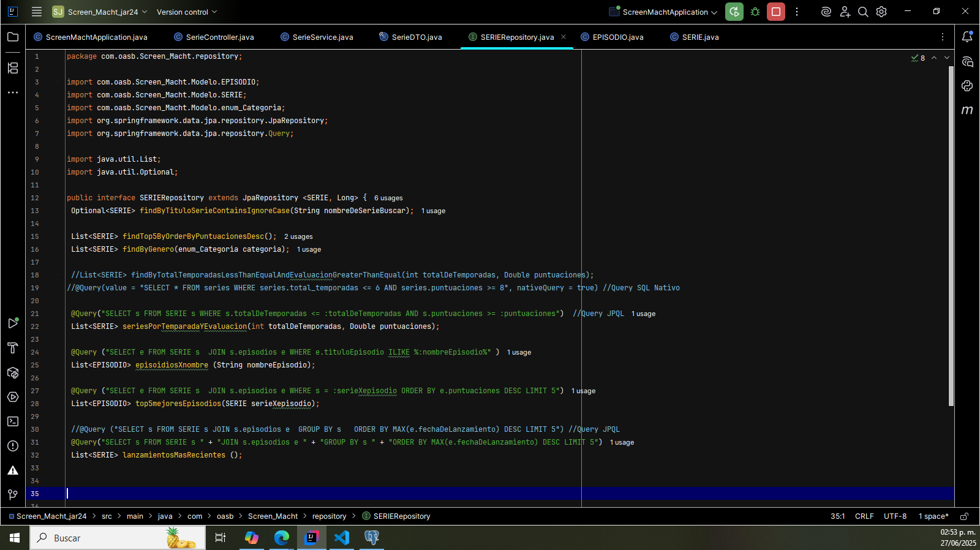Click the 6 usages hint on line 12
Image resolution: width=980 pixels, height=550 pixels.
click(388, 198)
